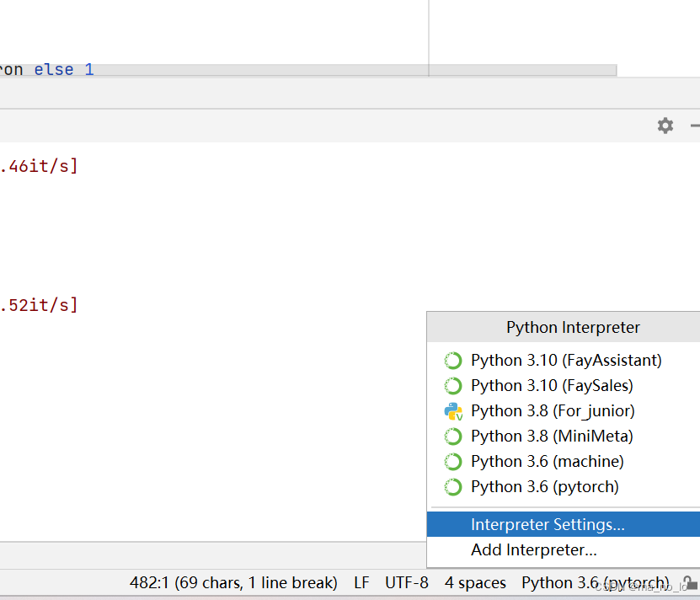Click the conda icon beside Python 3.6 (machine)
700x600 pixels.
[x=453, y=461]
